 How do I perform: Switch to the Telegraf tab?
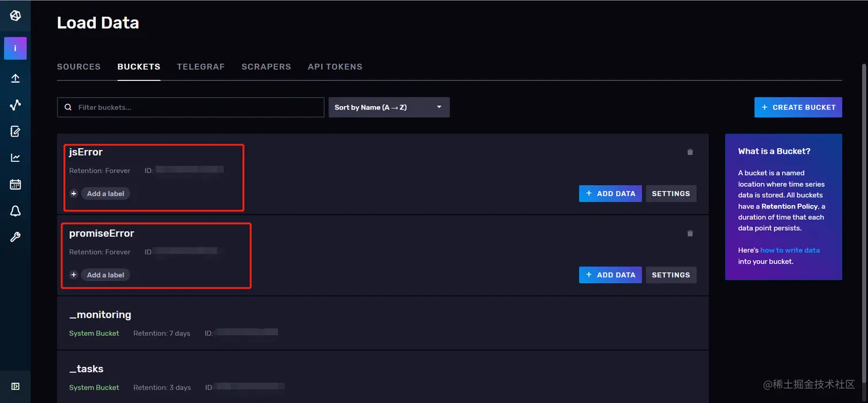(x=201, y=67)
